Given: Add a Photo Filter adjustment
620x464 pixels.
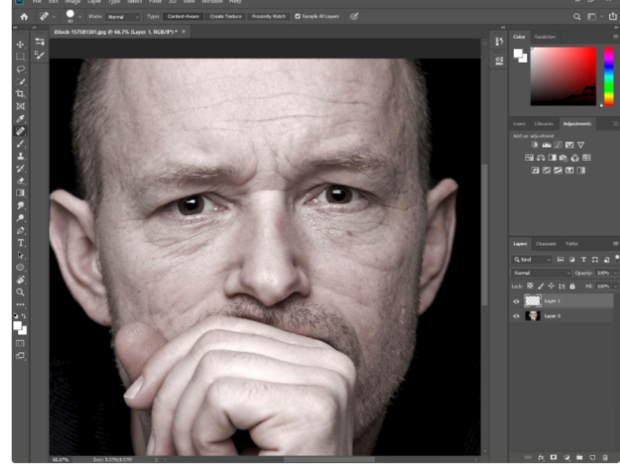Looking at the screenshot, I should [x=563, y=158].
